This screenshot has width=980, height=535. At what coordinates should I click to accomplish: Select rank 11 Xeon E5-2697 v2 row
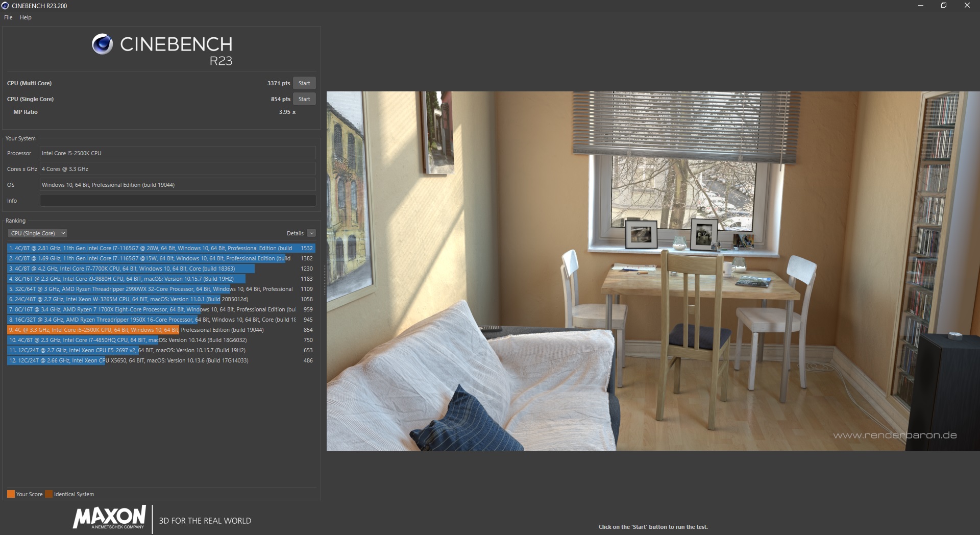point(161,350)
